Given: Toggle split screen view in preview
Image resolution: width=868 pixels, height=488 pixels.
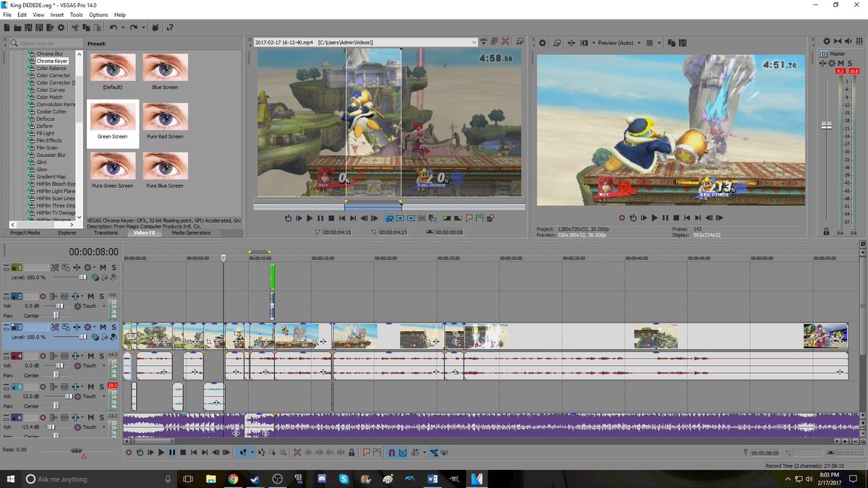Looking at the screenshot, I should 584,43.
